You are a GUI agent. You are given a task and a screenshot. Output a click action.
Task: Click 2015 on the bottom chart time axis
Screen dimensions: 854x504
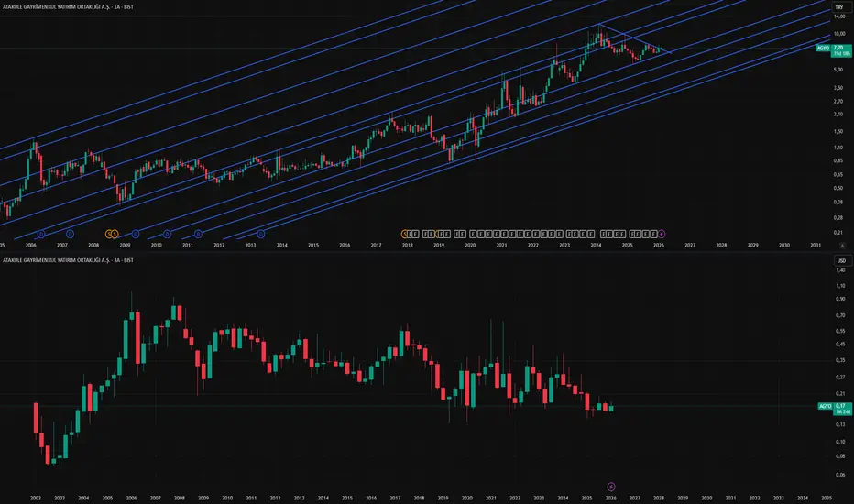pos(347,498)
